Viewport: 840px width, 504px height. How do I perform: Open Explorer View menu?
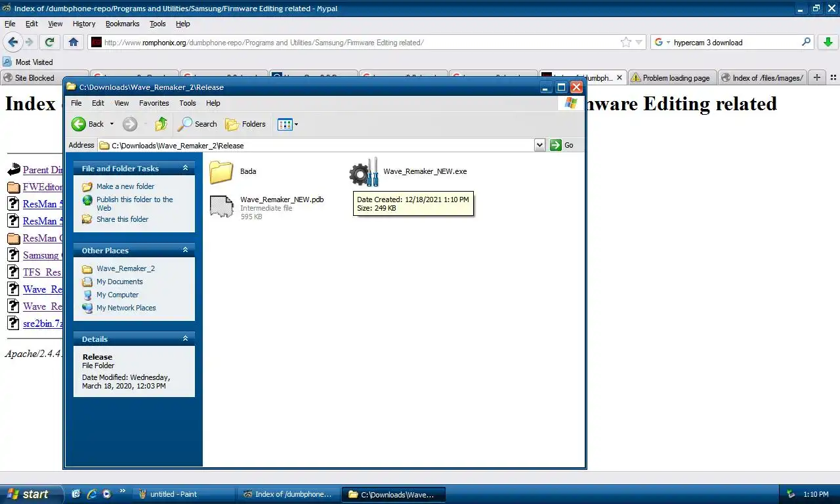121,103
